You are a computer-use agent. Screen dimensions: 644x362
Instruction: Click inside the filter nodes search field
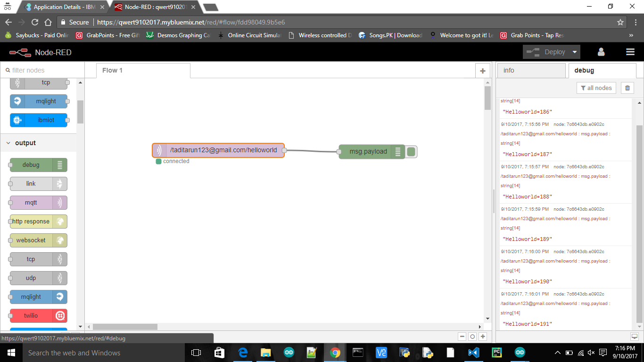(42, 70)
